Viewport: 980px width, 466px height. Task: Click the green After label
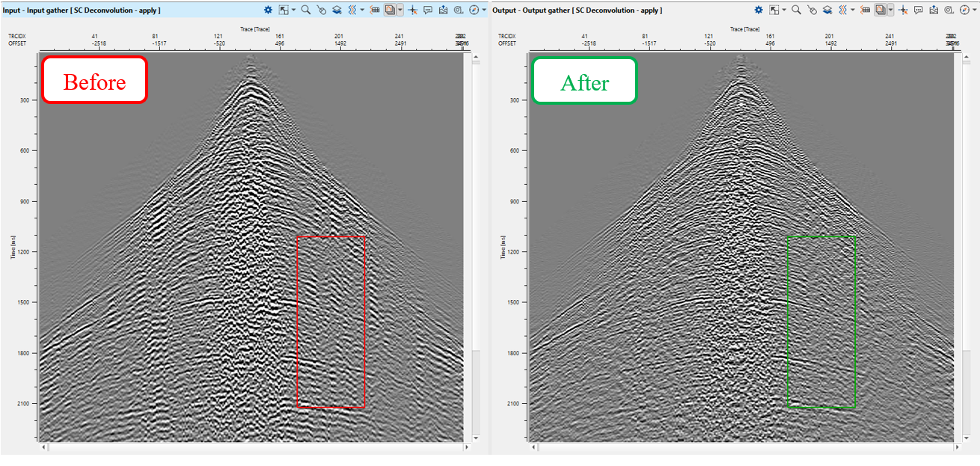(x=584, y=81)
